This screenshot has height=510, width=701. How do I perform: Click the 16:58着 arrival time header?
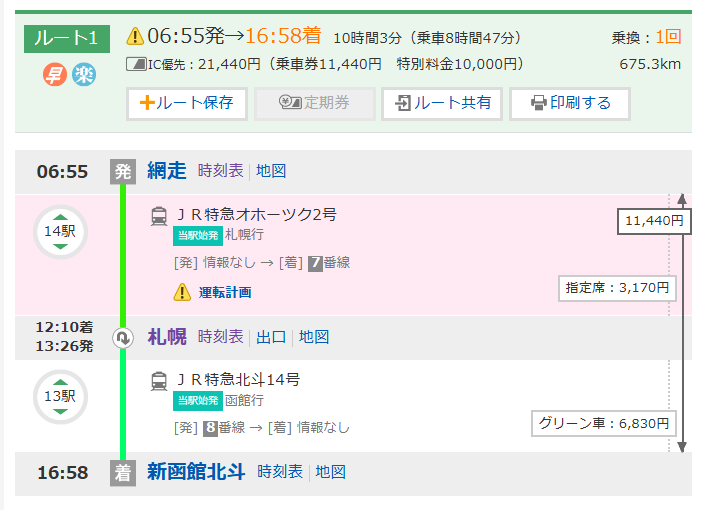[283, 36]
